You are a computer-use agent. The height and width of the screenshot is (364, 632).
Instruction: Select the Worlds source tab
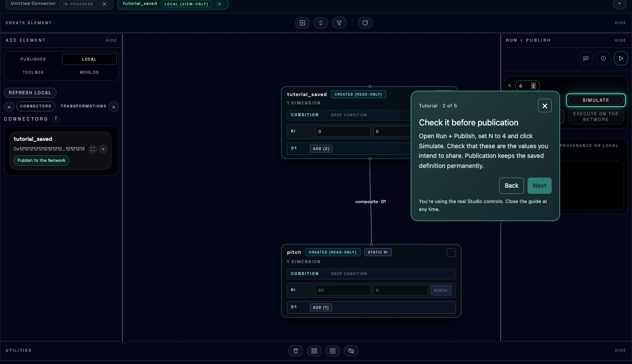pyautogui.click(x=90, y=72)
